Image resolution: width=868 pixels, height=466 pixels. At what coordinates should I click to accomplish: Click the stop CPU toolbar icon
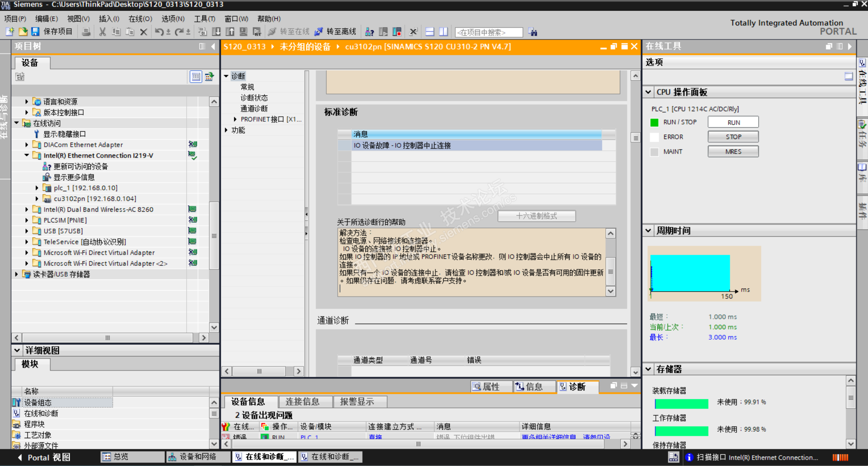pyautogui.click(x=397, y=32)
